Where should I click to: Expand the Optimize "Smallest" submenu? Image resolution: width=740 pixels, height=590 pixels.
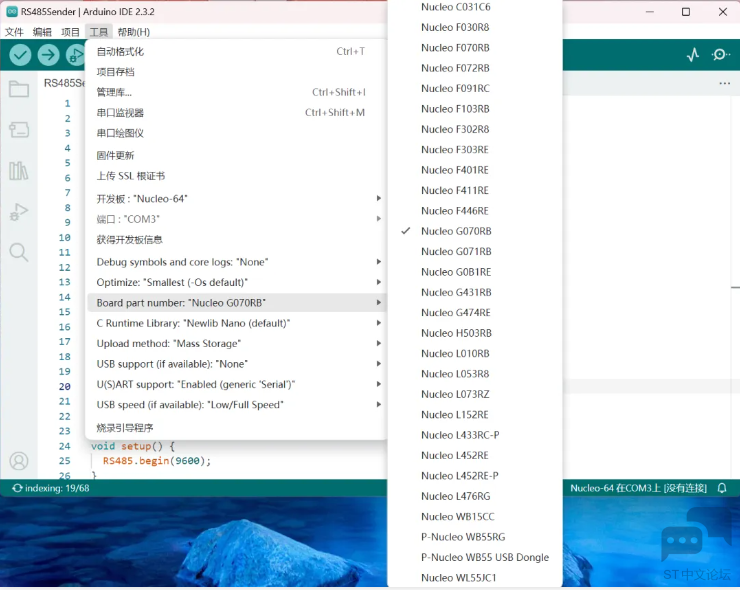tap(237, 282)
